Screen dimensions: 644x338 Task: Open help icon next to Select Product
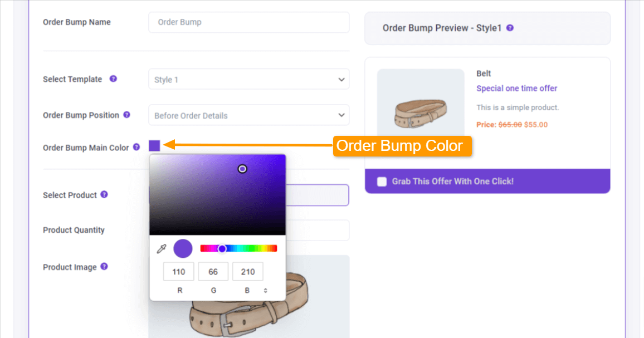point(104,194)
